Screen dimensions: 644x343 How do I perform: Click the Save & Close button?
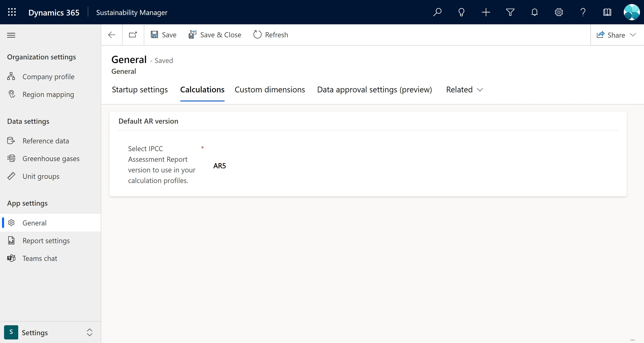(215, 35)
